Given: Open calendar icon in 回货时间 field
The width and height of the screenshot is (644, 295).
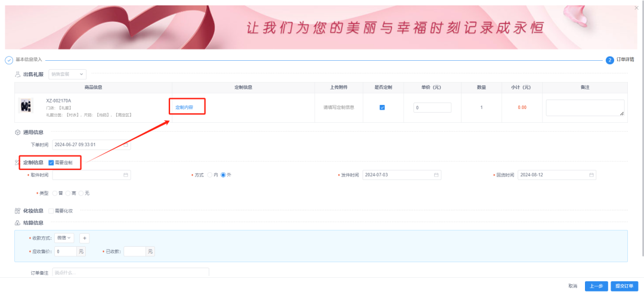Looking at the screenshot, I should (591, 175).
